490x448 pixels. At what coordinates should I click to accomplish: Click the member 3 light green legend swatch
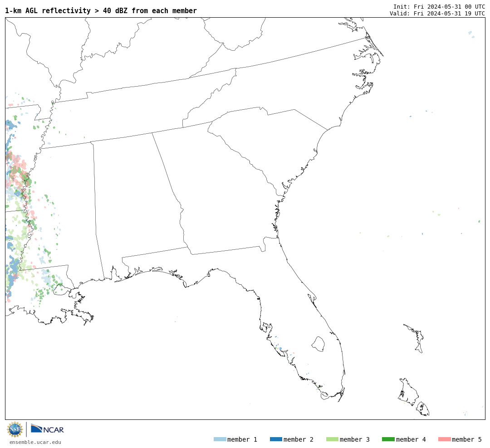pos(332,439)
